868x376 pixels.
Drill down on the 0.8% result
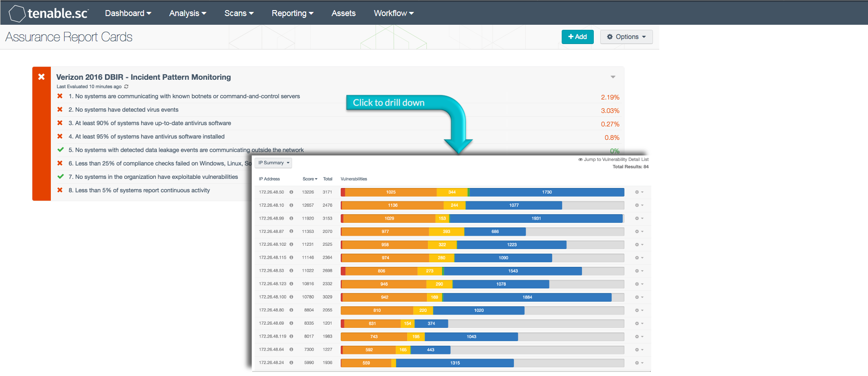pos(612,138)
